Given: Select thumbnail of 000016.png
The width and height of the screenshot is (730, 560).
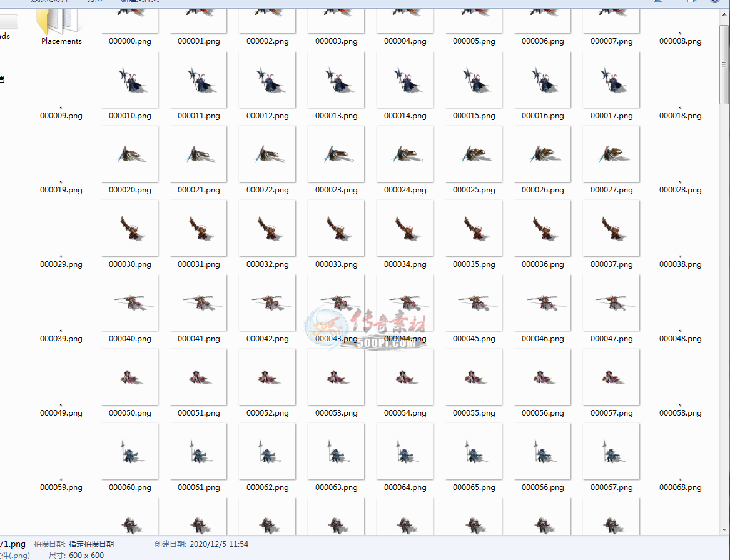Looking at the screenshot, I should click(542, 79).
